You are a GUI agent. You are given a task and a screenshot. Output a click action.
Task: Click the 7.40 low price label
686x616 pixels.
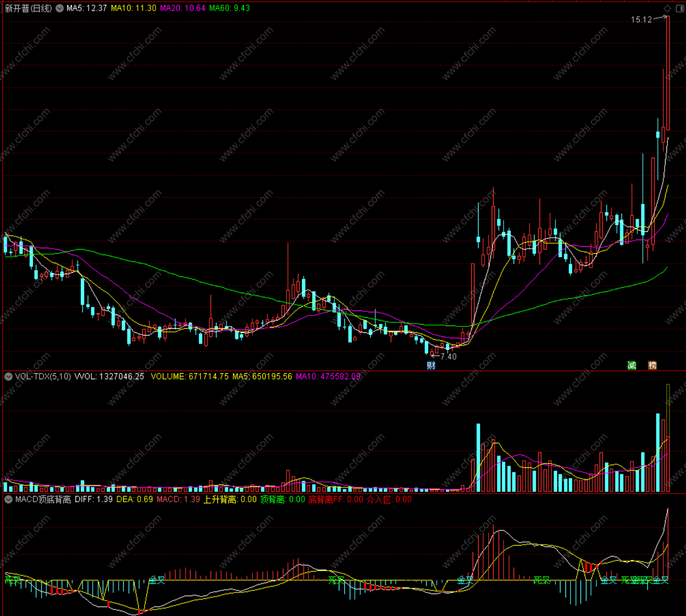449,356
